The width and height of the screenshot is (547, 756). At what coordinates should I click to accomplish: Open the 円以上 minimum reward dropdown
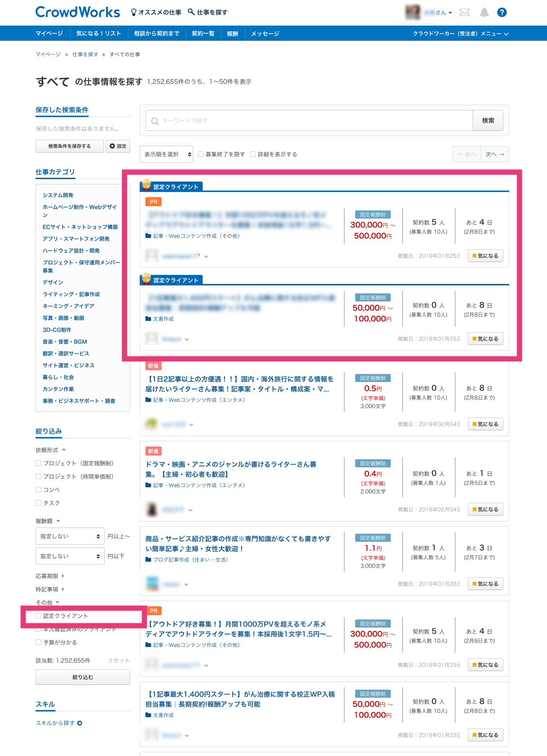tap(70, 536)
